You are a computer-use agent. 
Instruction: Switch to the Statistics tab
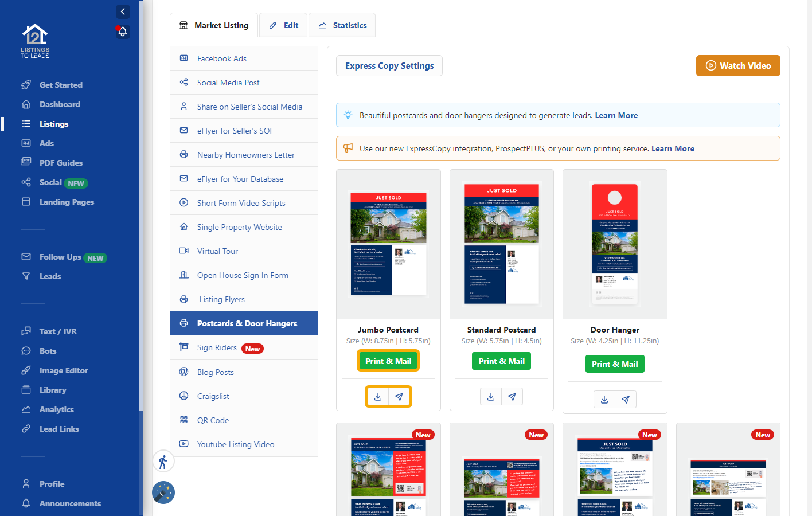coord(342,25)
